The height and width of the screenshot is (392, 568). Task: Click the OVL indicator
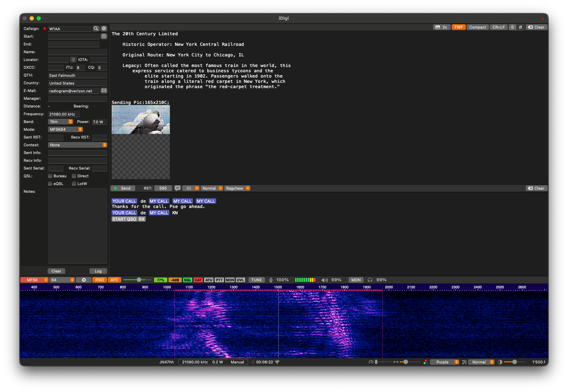(240, 280)
